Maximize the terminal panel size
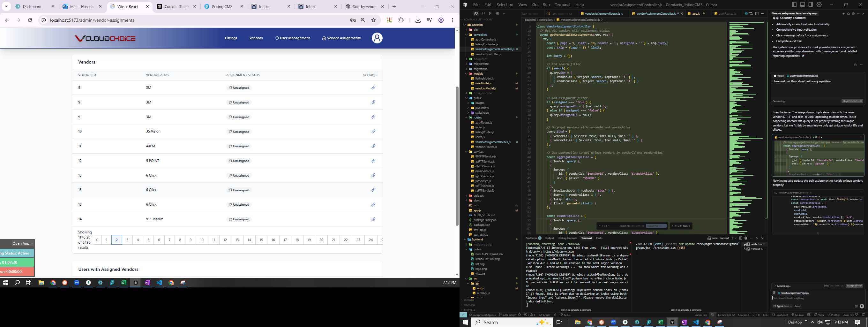 [757, 238]
